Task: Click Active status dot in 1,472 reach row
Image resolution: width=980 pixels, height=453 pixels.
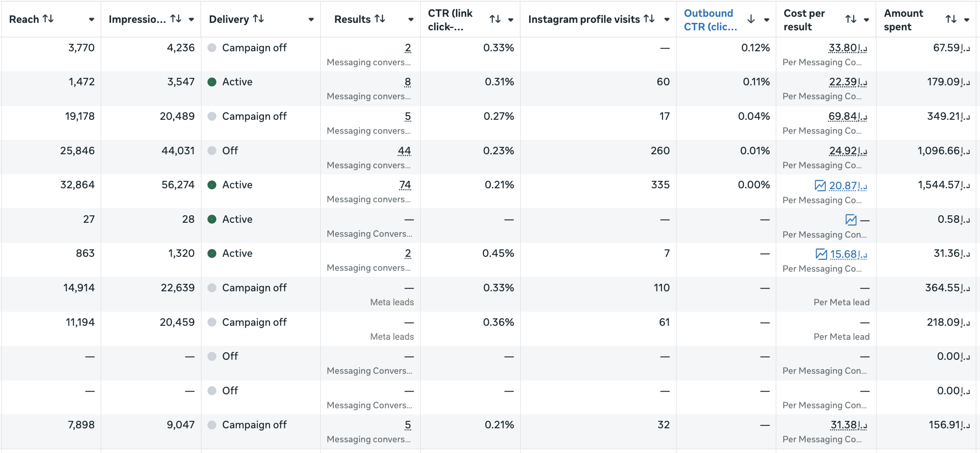Action: click(212, 82)
